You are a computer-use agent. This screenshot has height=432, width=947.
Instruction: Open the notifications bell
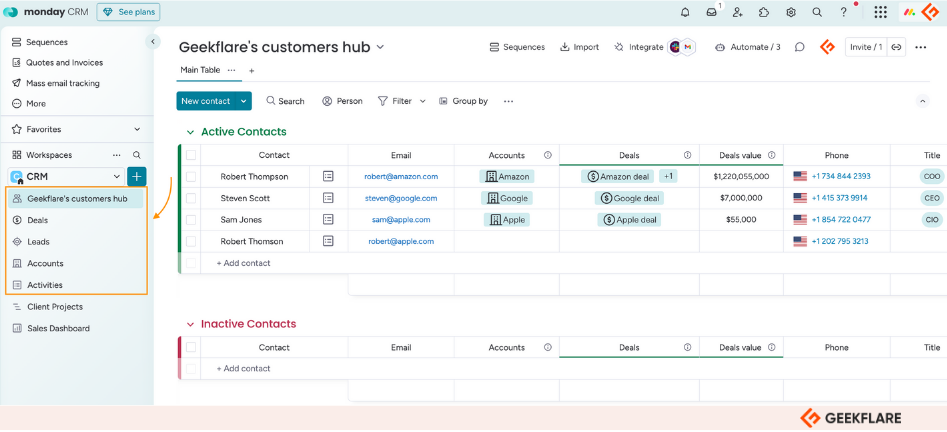[685, 12]
